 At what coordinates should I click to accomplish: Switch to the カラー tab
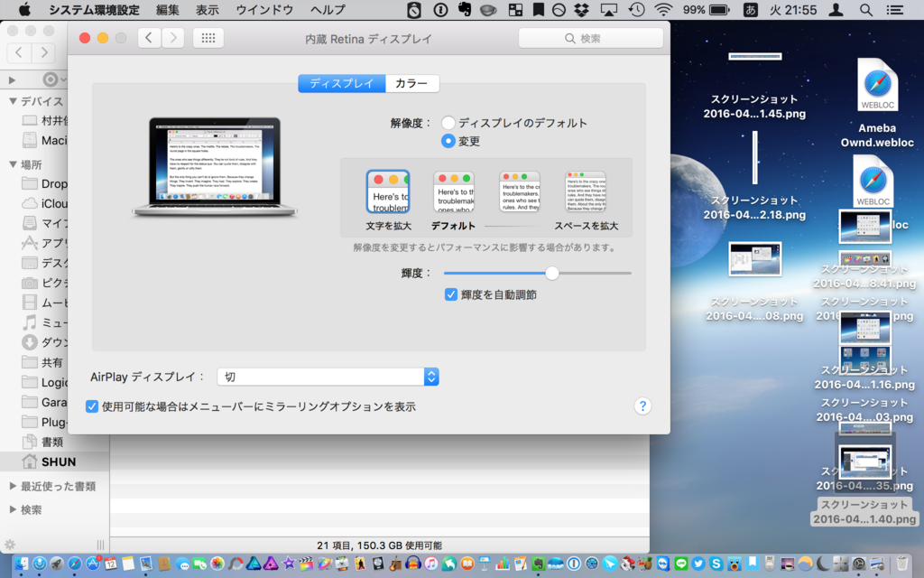411,83
